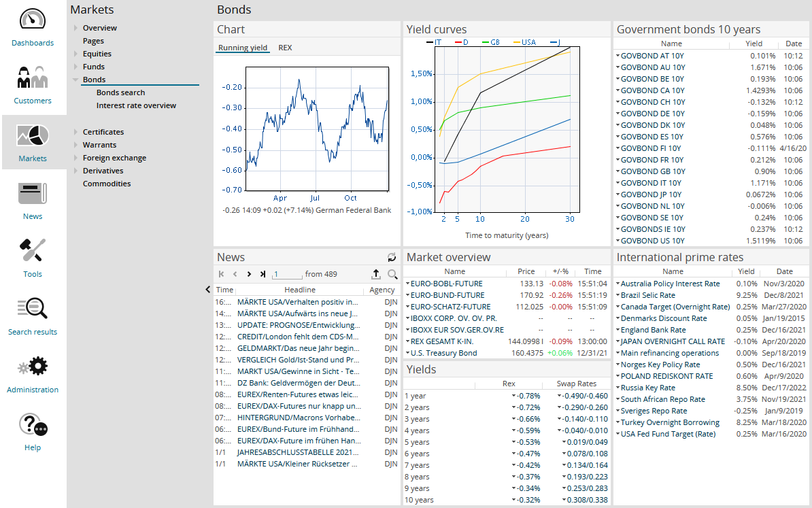Screen dimensions: 812x508
Task: Open Search results from the sidebar
Action: click(33, 309)
